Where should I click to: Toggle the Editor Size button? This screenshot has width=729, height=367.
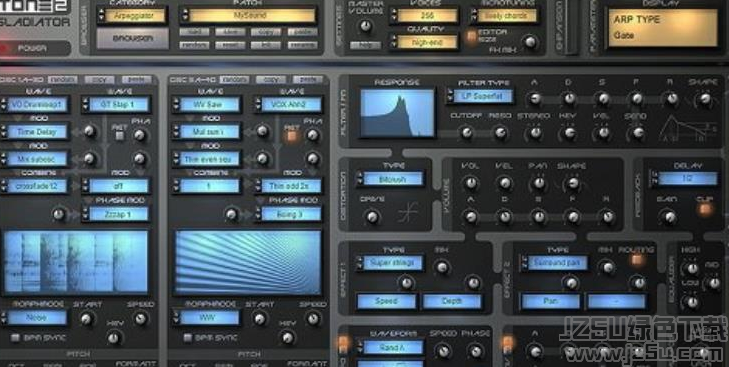[x=471, y=36]
